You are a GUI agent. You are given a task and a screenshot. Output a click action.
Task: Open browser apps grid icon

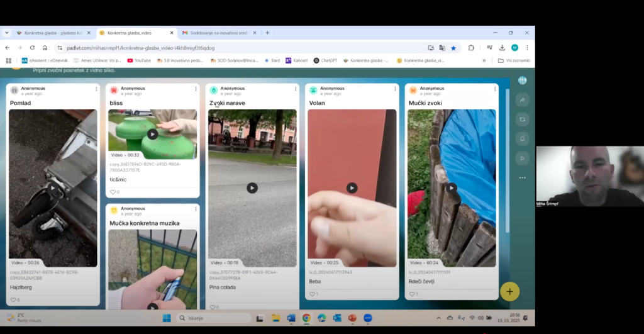tap(8, 60)
